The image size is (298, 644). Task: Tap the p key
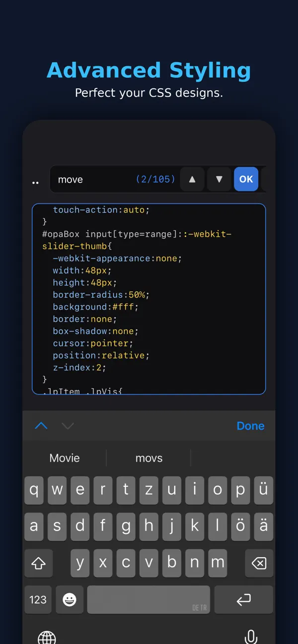tap(240, 490)
